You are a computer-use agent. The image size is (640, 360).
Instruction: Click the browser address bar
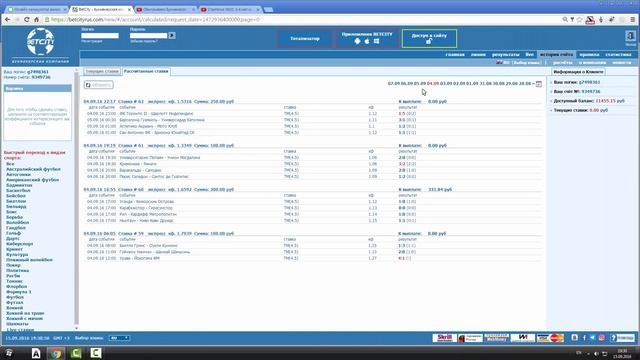coord(302,19)
